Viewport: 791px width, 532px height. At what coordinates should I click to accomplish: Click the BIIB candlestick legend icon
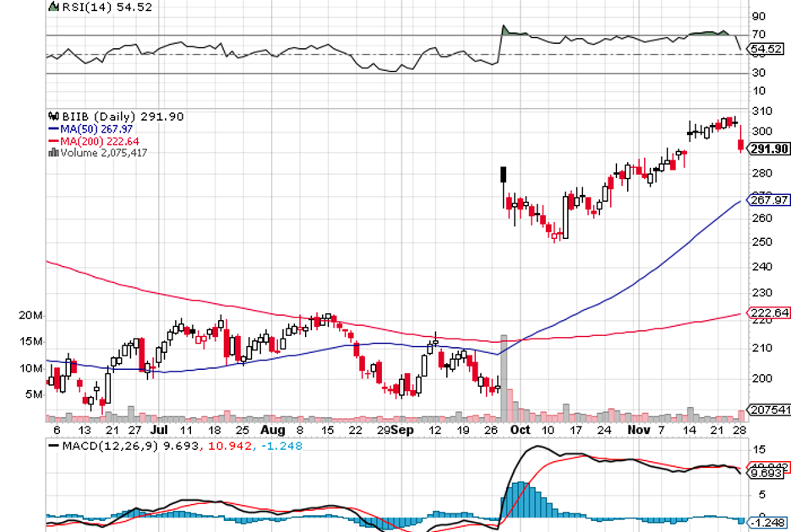tap(53, 117)
